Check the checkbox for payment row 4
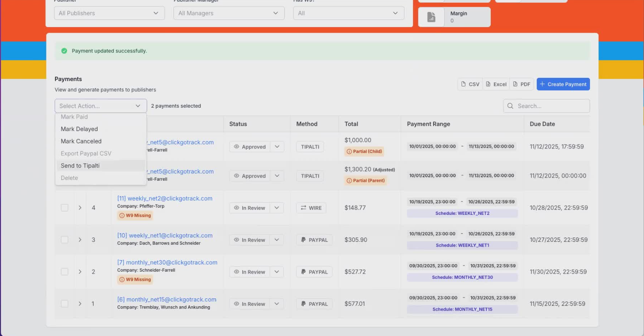 click(64, 208)
